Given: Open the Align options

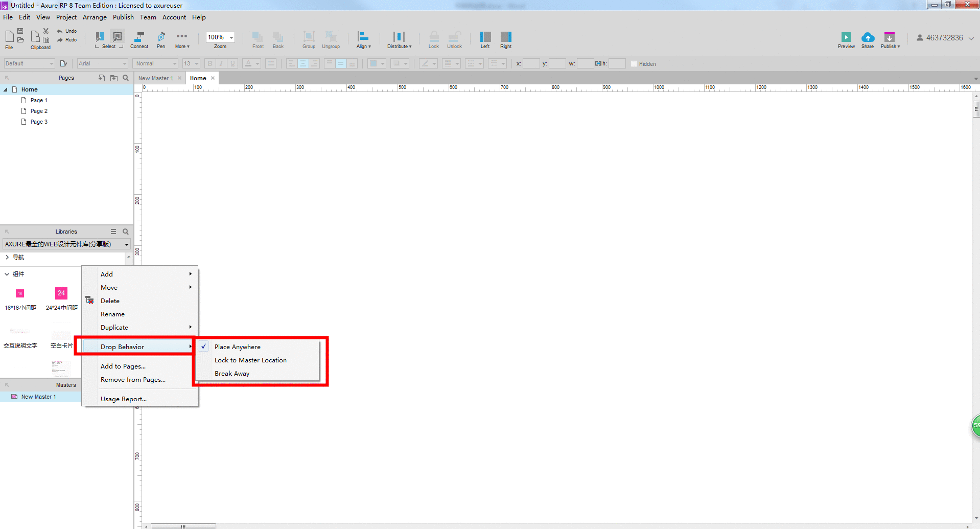Looking at the screenshot, I should coord(363,40).
